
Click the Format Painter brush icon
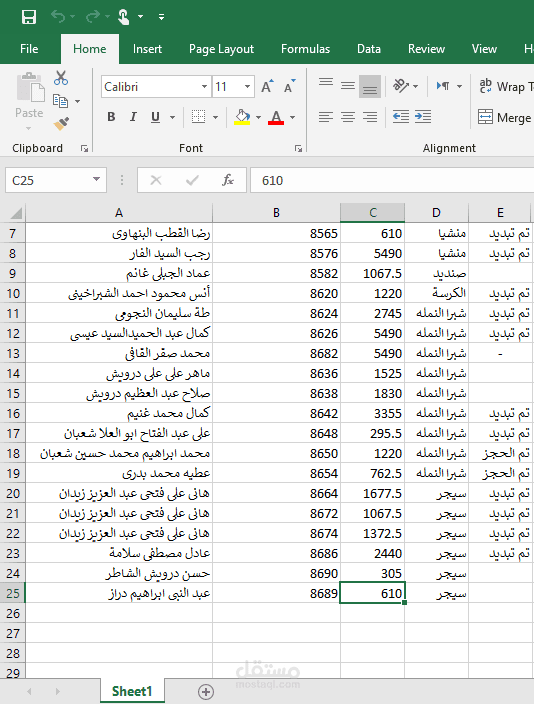[62, 123]
